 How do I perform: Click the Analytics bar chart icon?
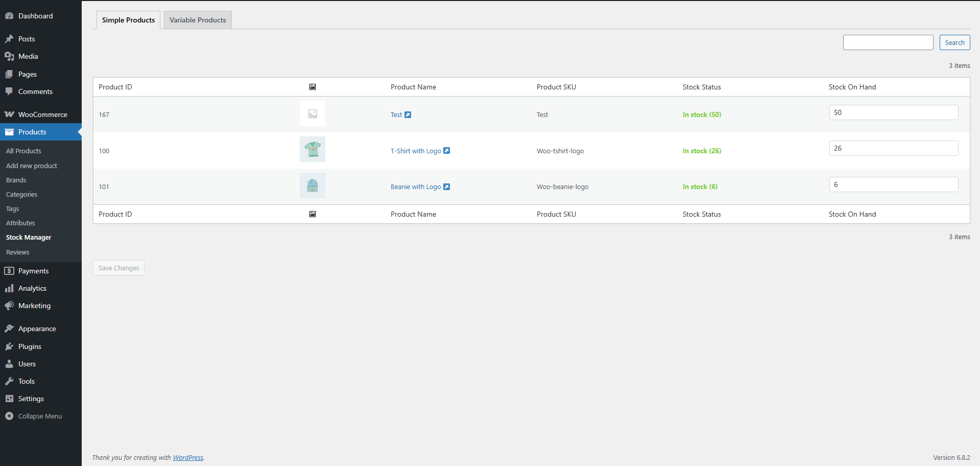(x=9, y=289)
